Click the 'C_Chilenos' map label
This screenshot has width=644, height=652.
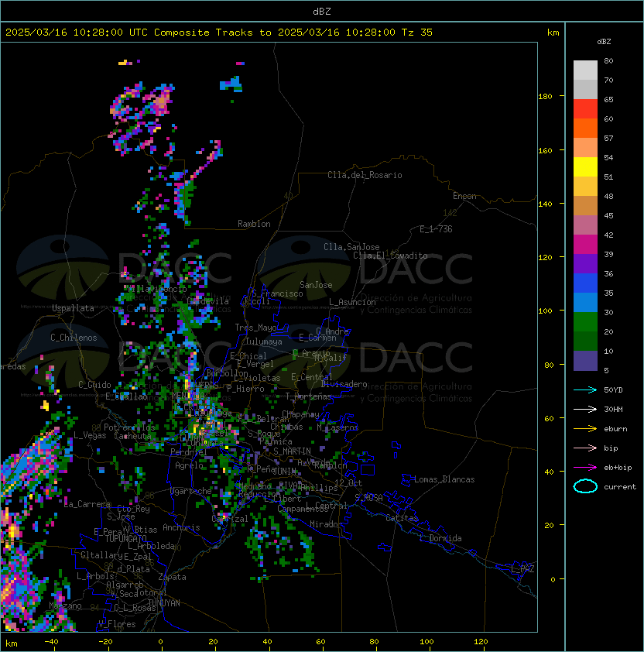(74, 338)
